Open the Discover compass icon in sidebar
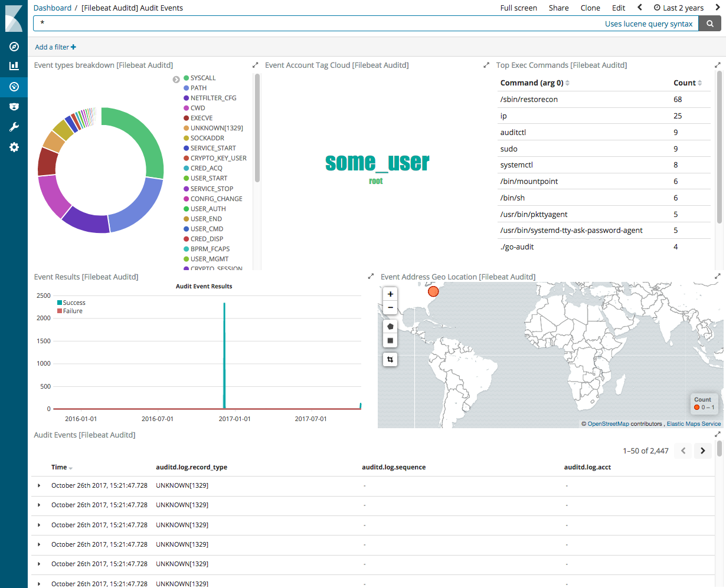 click(13, 47)
